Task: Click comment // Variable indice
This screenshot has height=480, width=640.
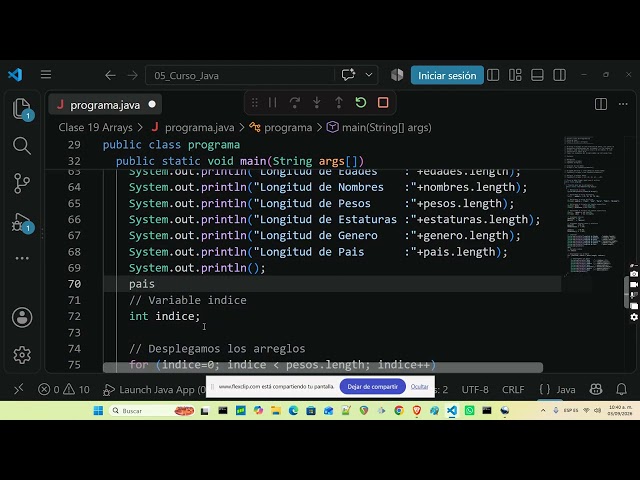Action: (188, 300)
